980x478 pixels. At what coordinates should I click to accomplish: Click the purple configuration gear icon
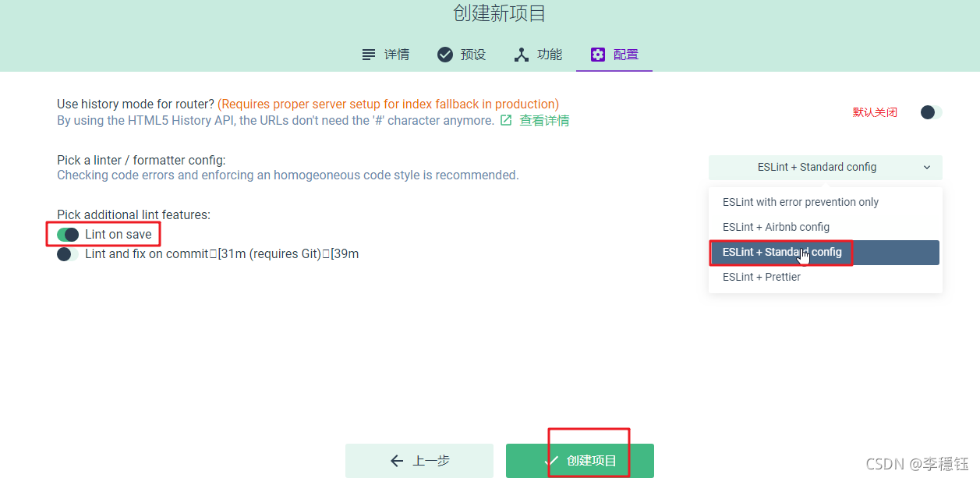pos(598,55)
